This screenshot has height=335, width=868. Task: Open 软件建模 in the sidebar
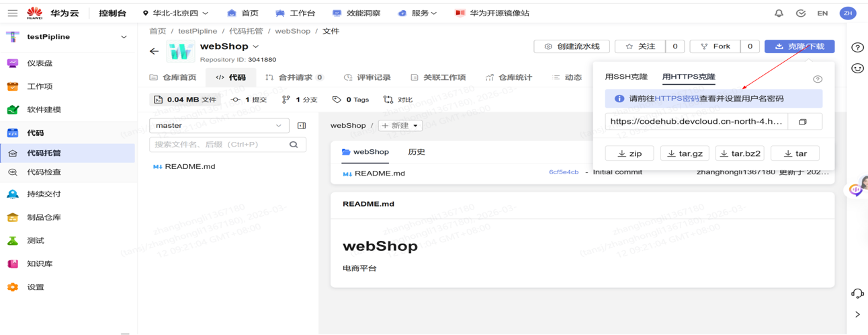pyautogui.click(x=44, y=110)
